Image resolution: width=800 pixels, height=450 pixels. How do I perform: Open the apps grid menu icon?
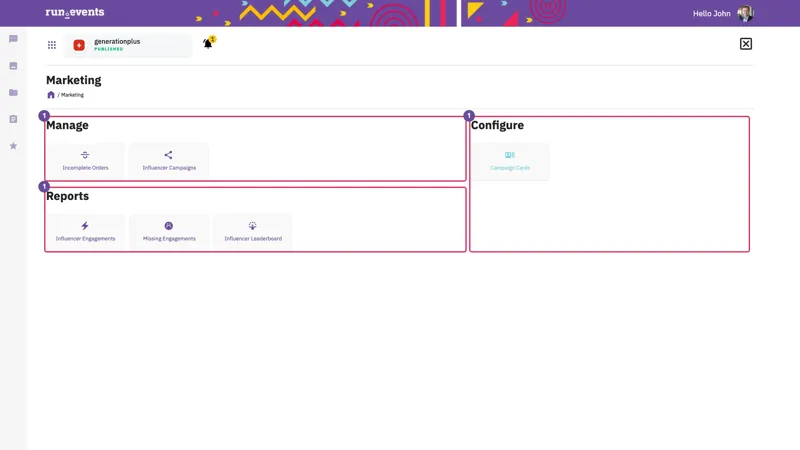coord(52,45)
